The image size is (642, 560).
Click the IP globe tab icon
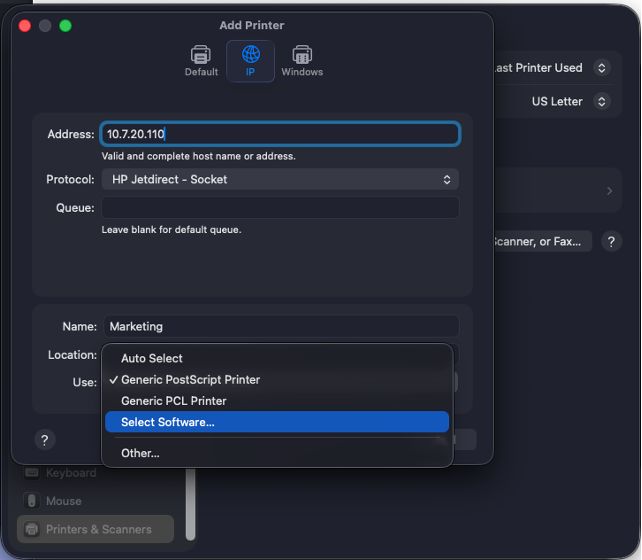tap(250, 60)
